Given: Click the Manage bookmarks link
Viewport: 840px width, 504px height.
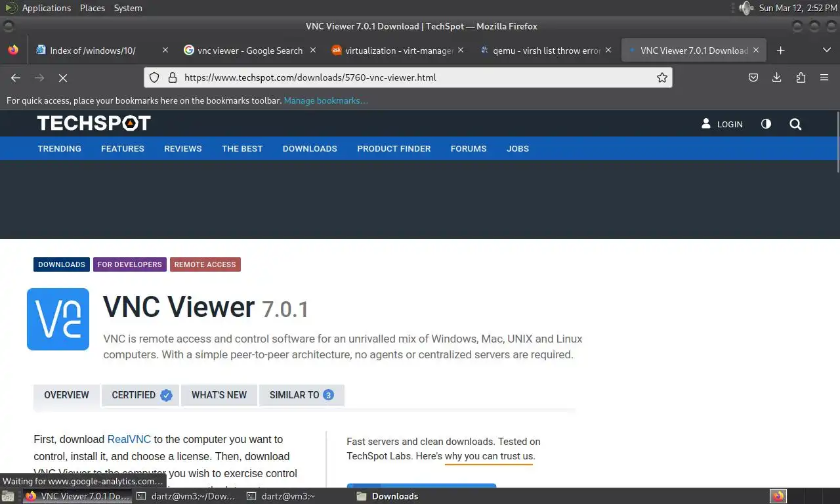Looking at the screenshot, I should click(325, 100).
